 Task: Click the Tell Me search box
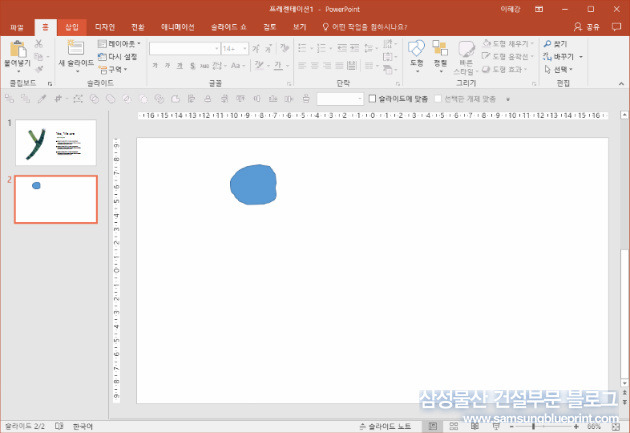(365, 27)
